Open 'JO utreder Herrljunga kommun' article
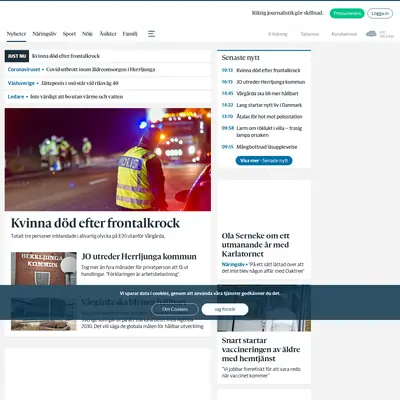Screen dimensions: 400x400 click(139, 256)
